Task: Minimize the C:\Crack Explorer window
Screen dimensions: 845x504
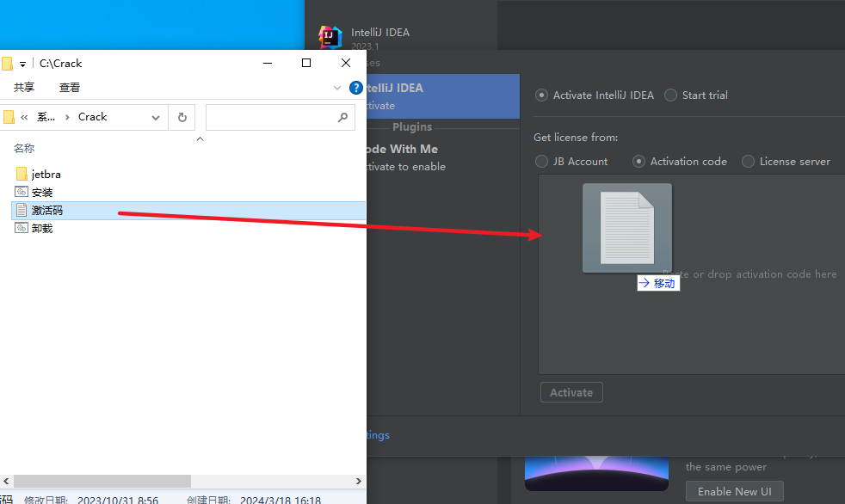Action: click(x=268, y=63)
